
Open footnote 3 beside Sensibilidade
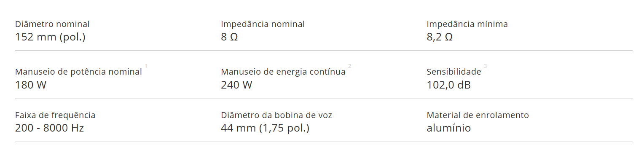coord(486,66)
